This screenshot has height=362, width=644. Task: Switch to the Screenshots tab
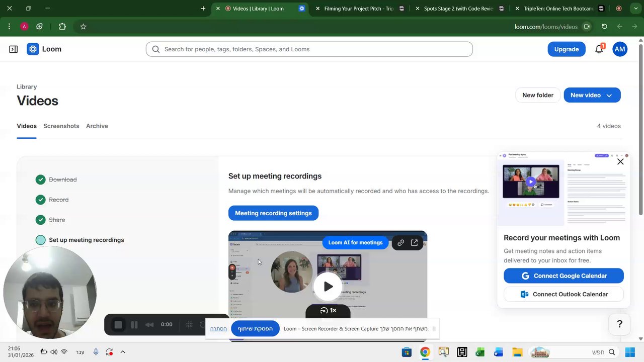(x=61, y=126)
